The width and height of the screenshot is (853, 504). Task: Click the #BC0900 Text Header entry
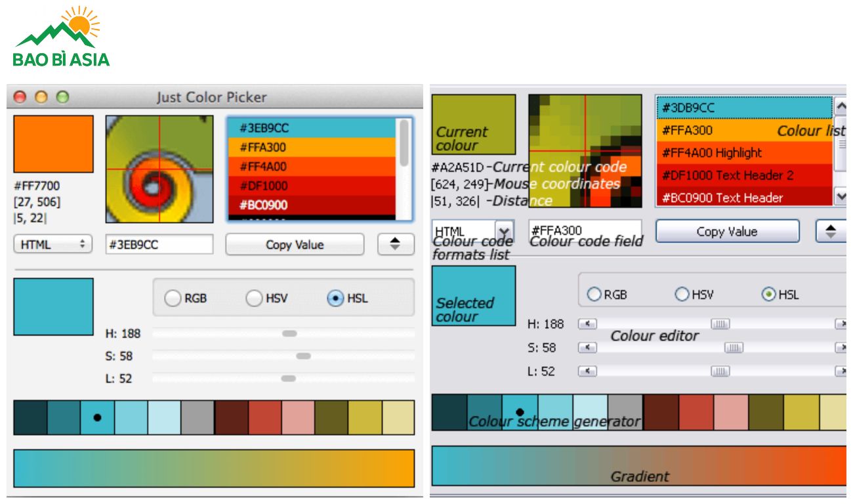tap(722, 198)
